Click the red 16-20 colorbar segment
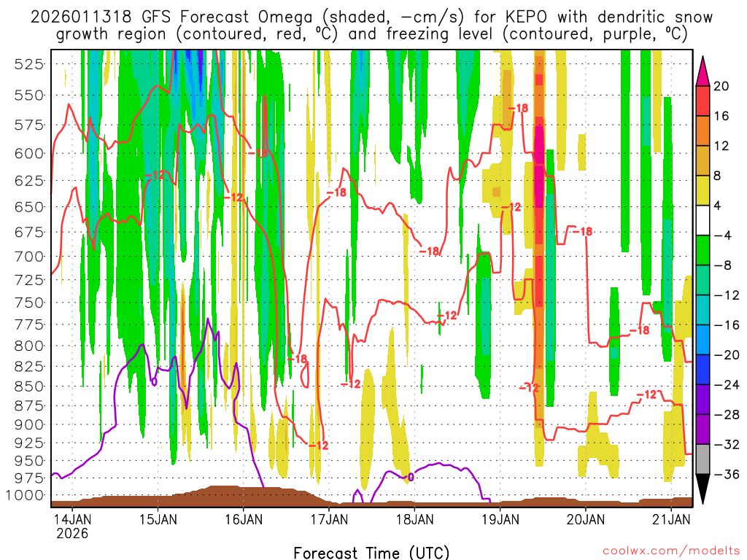Screen dimensions: 747x560 [703, 101]
